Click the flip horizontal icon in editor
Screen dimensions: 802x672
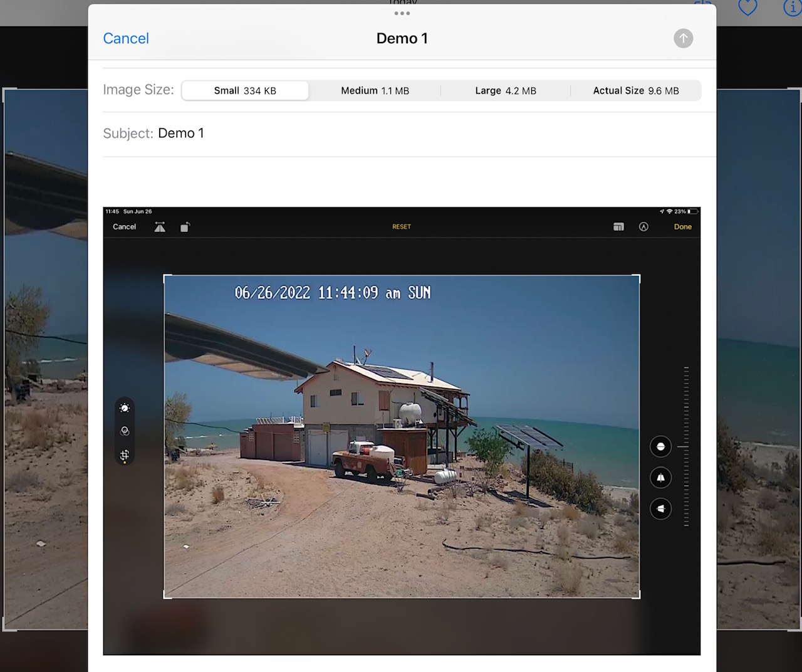point(160,227)
